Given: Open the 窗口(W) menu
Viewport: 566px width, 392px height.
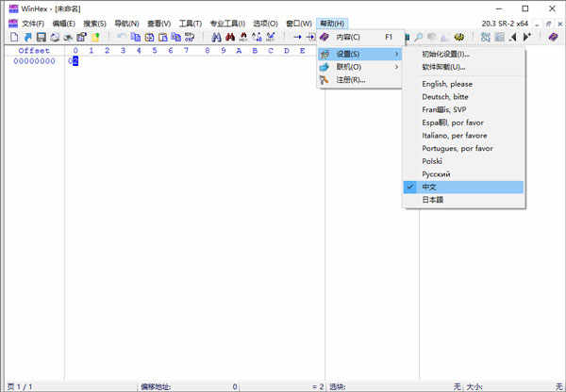Looking at the screenshot, I should click(298, 24).
